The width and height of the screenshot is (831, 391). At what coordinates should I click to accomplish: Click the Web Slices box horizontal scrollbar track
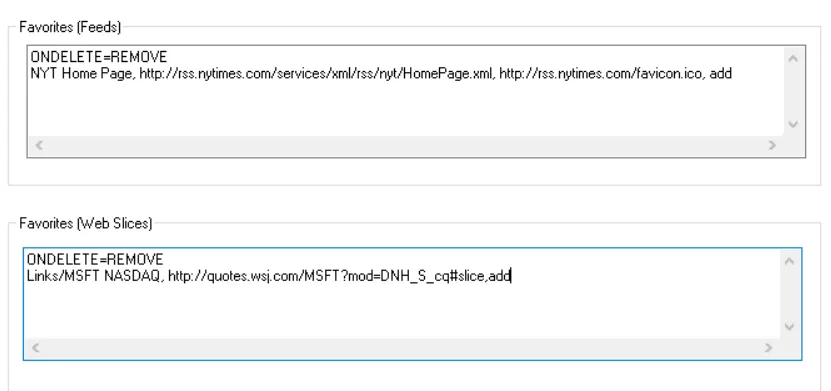(402, 348)
